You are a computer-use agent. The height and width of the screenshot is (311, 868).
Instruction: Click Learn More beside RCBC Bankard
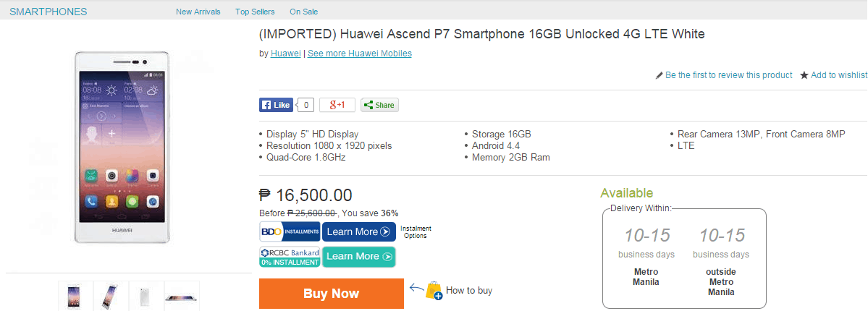click(359, 257)
